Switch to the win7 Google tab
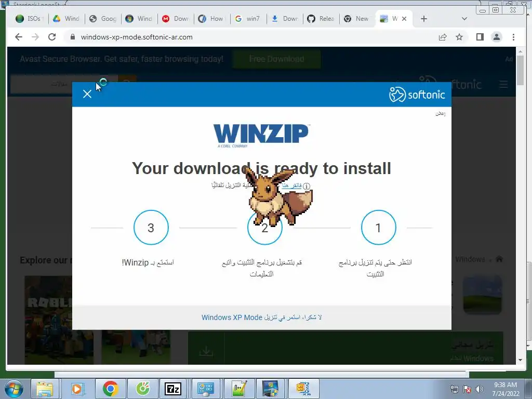Screen dimensions: 532x399 point(248,19)
